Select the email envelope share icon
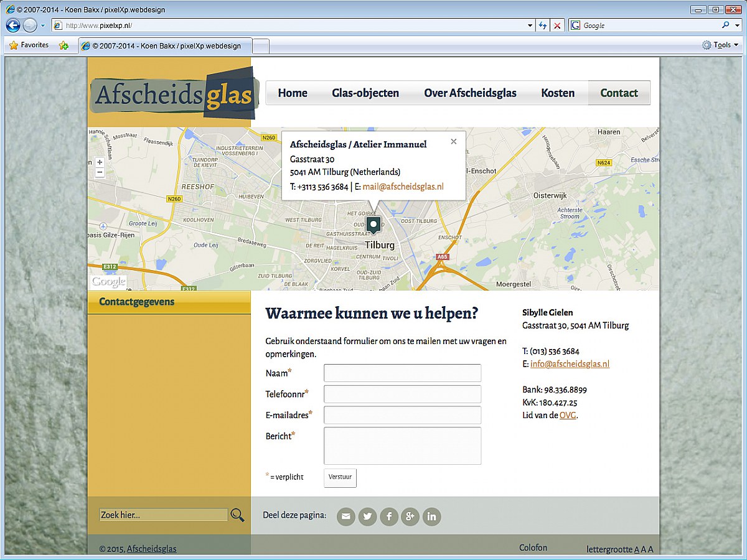Image resolution: width=747 pixels, height=560 pixels. pos(345,516)
